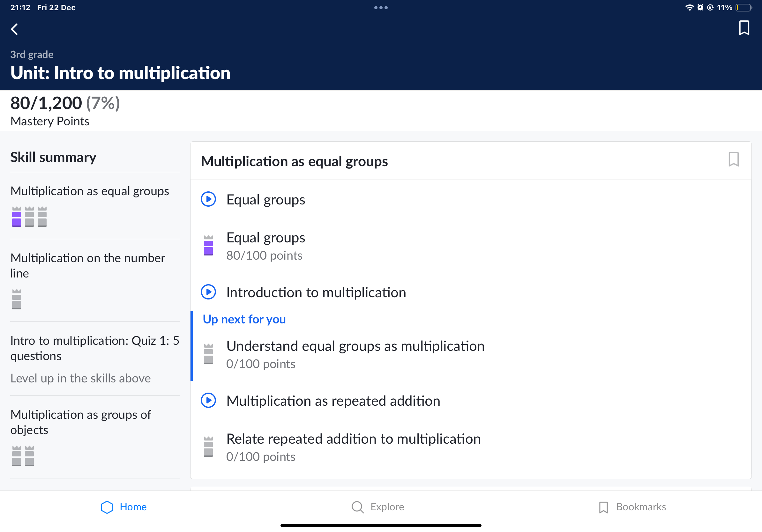Image resolution: width=762 pixels, height=532 pixels.
Task: Select Multiplication as equal groups in Skill summary
Action: pos(90,191)
